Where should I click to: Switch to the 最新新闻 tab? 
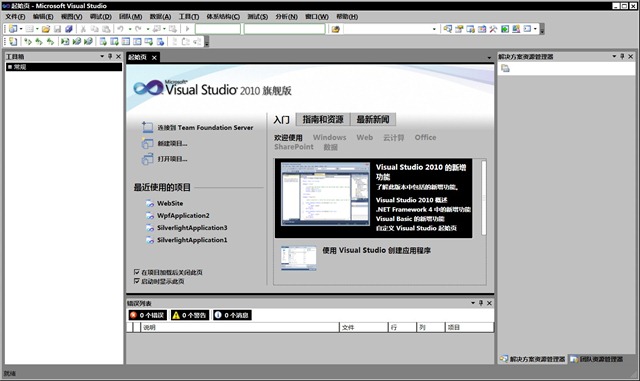(373, 119)
